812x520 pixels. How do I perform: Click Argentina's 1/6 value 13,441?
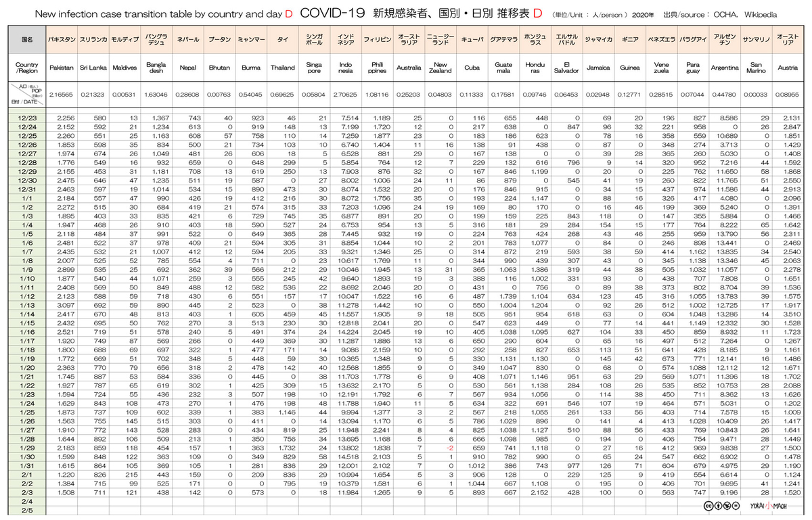(725, 242)
